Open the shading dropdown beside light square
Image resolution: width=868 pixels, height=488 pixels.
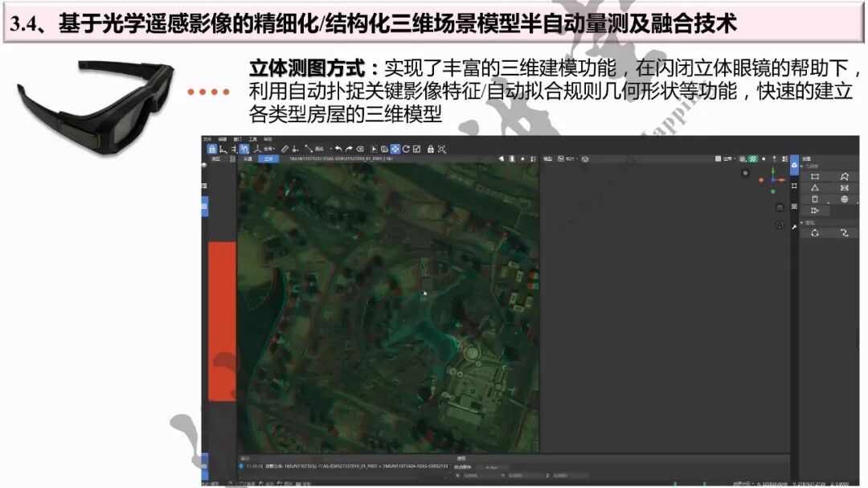(730, 159)
